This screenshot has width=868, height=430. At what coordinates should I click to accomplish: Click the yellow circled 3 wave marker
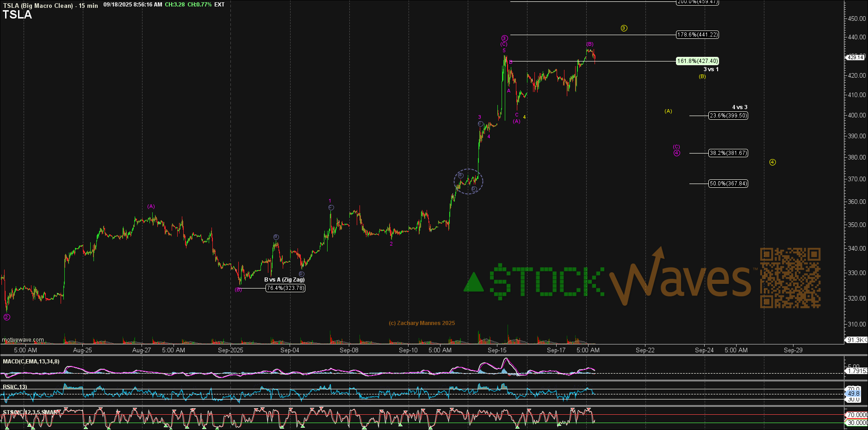point(624,28)
